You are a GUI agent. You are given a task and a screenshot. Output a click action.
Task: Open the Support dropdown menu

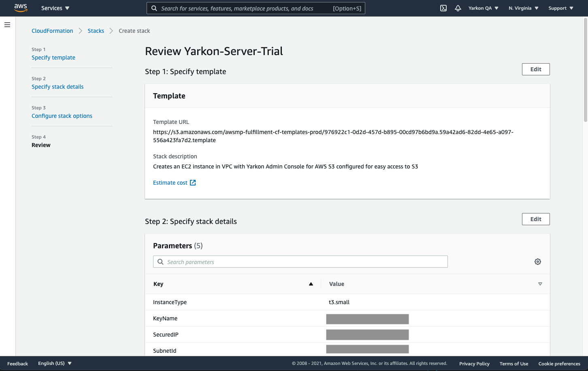[560, 8]
